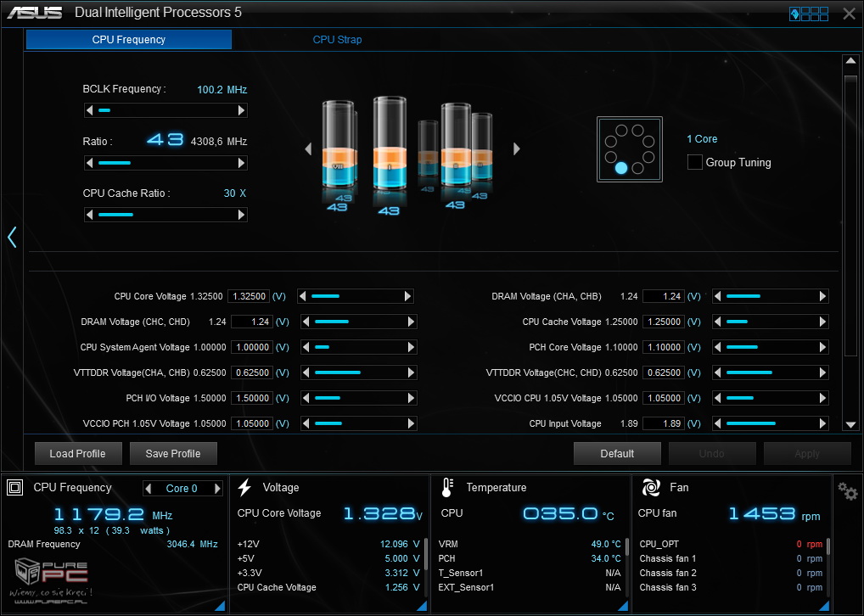
Task: Lower CPU System Agent Voltage with left arrow
Action: 306,347
